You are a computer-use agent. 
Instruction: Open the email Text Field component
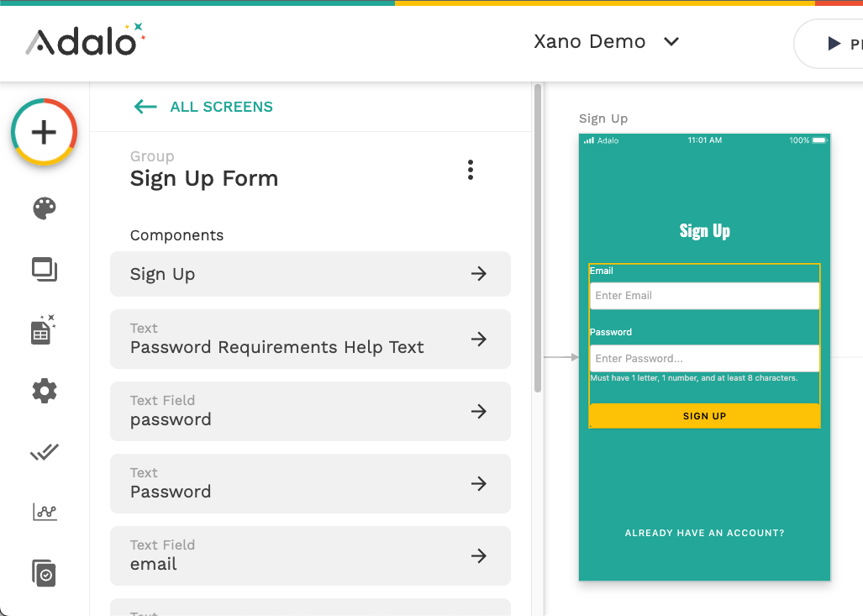pos(310,555)
